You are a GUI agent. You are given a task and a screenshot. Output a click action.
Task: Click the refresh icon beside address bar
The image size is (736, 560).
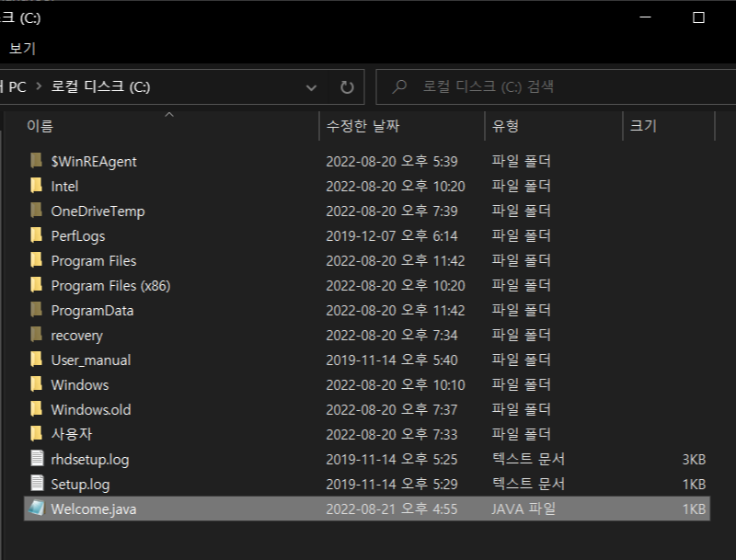point(347,86)
